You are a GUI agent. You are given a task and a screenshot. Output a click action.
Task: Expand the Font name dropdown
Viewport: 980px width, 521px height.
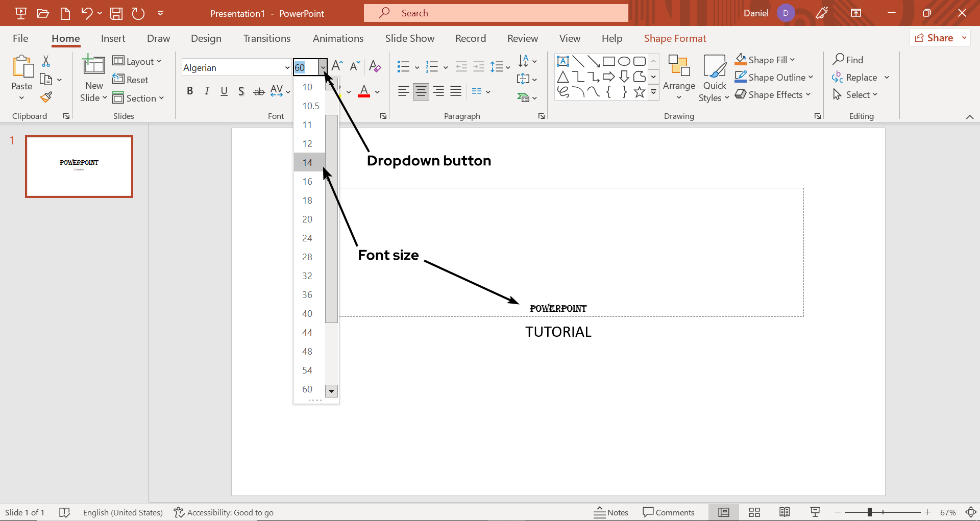pyautogui.click(x=287, y=67)
